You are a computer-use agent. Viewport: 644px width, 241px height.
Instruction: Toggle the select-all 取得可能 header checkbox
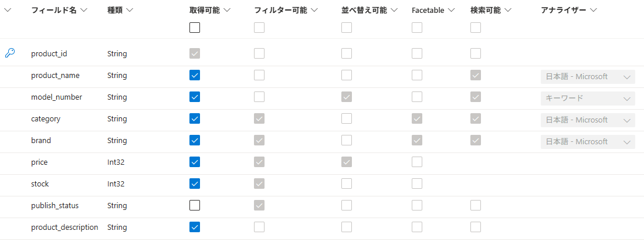(x=195, y=28)
